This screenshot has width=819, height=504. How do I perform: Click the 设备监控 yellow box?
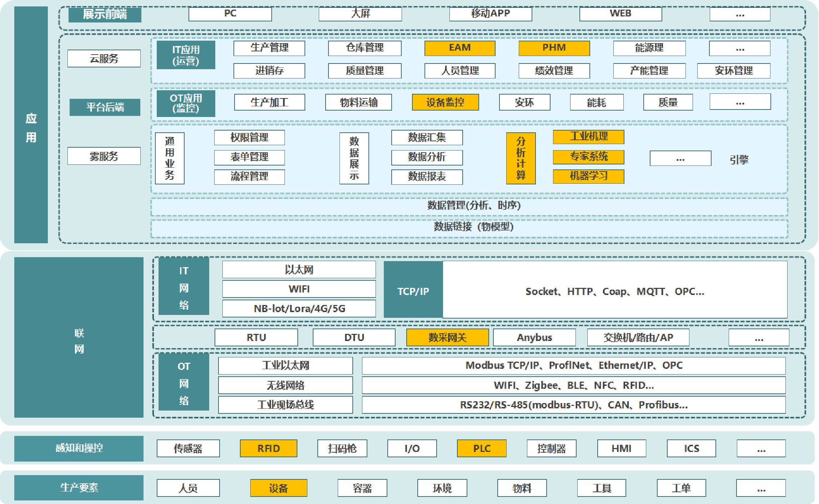(x=445, y=102)
